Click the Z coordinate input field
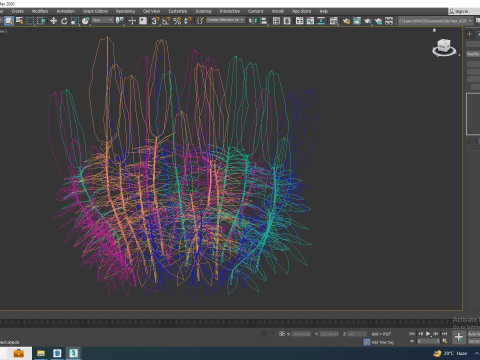This screenshot has width=480, height=360. pyautogui.click(x=357, y=334)
